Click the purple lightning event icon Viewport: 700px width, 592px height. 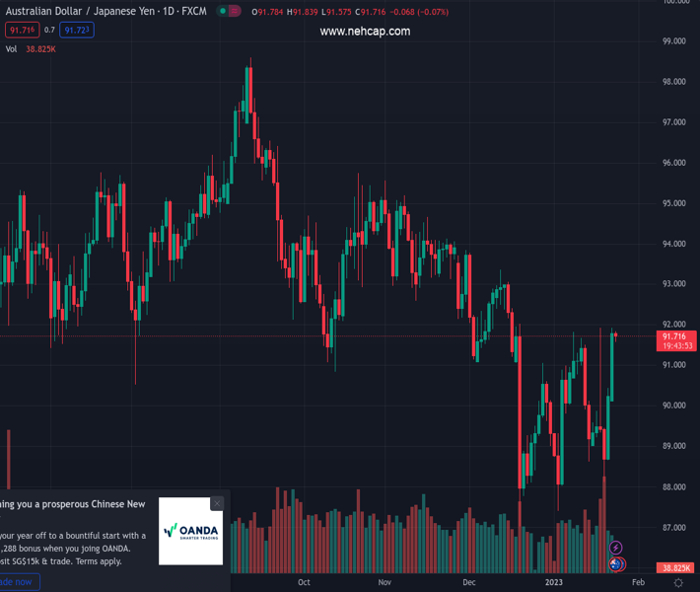point(616,548)
